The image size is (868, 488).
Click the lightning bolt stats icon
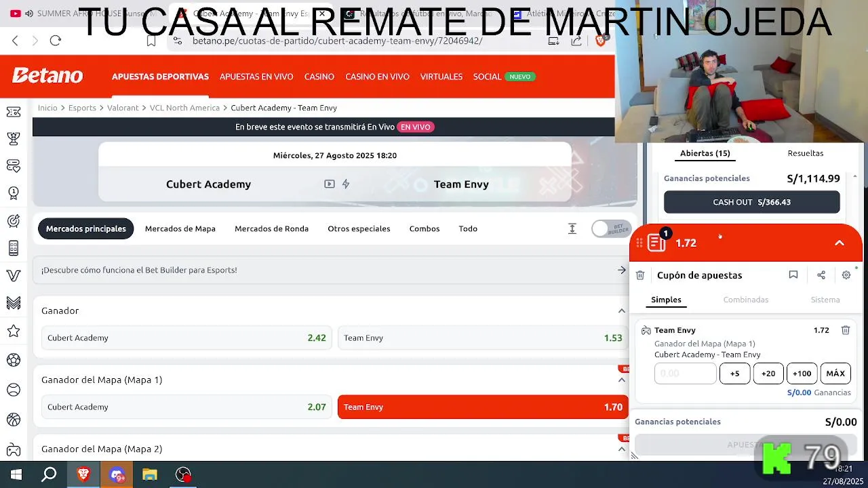[346, 184]
